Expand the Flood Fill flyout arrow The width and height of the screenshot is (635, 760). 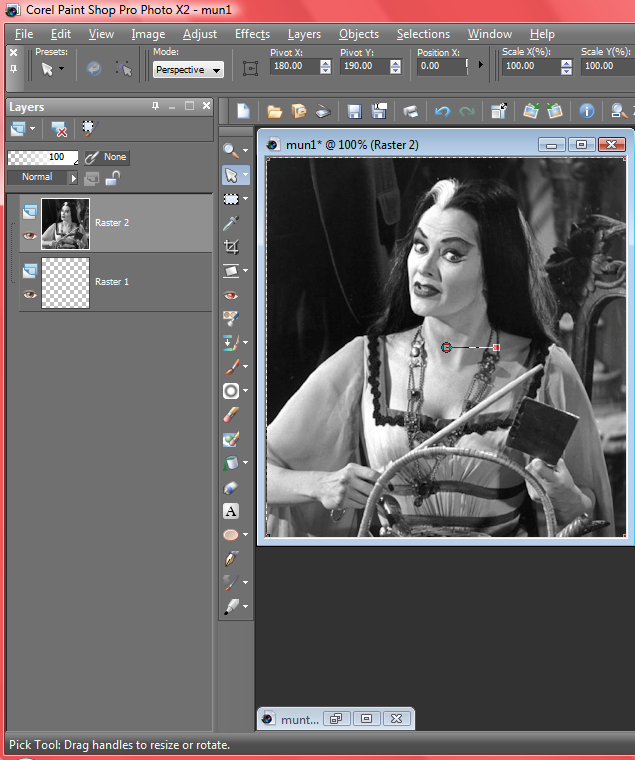point(245,462)
